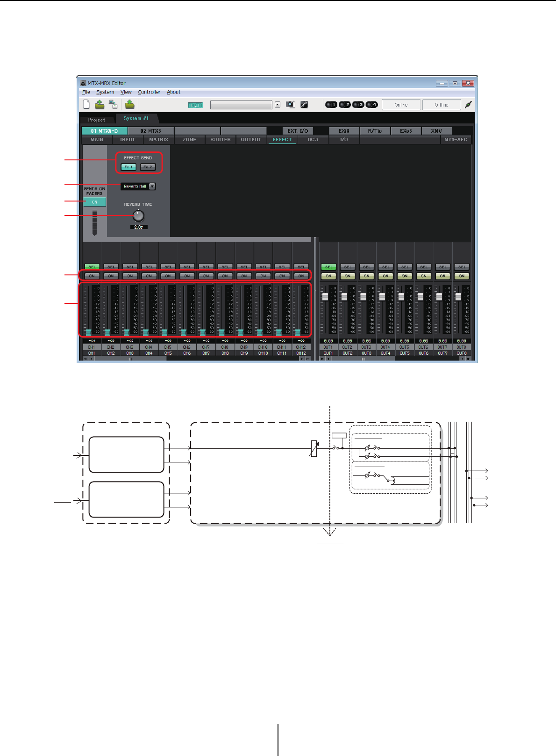This screenshot has height=756, width=556.
Task: Click the OUT1 fader handle
Action: click(x=325, y=296)
